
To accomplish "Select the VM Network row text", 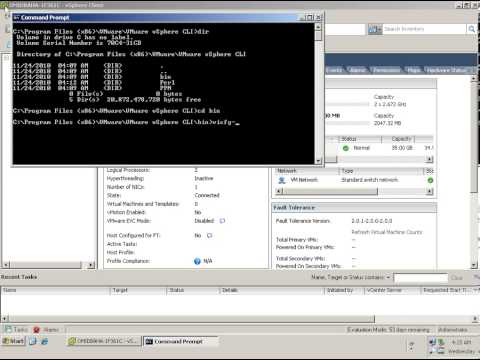I will click(x=304, y=180).
